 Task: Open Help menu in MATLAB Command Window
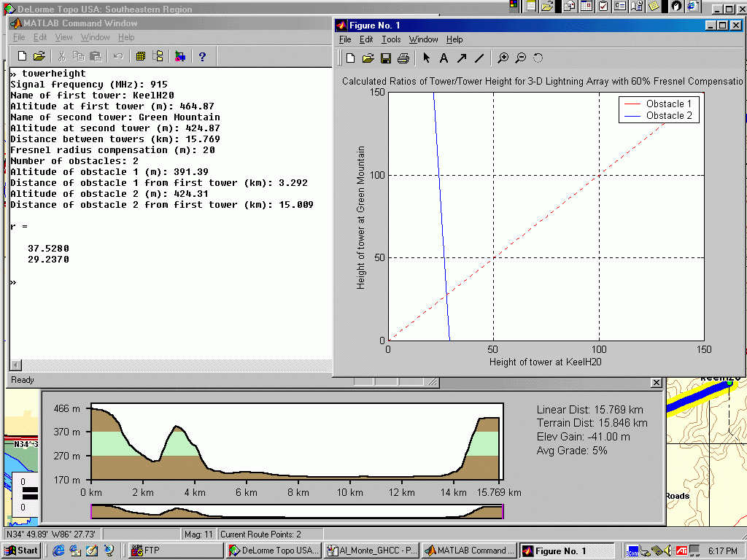pos(126,37)
